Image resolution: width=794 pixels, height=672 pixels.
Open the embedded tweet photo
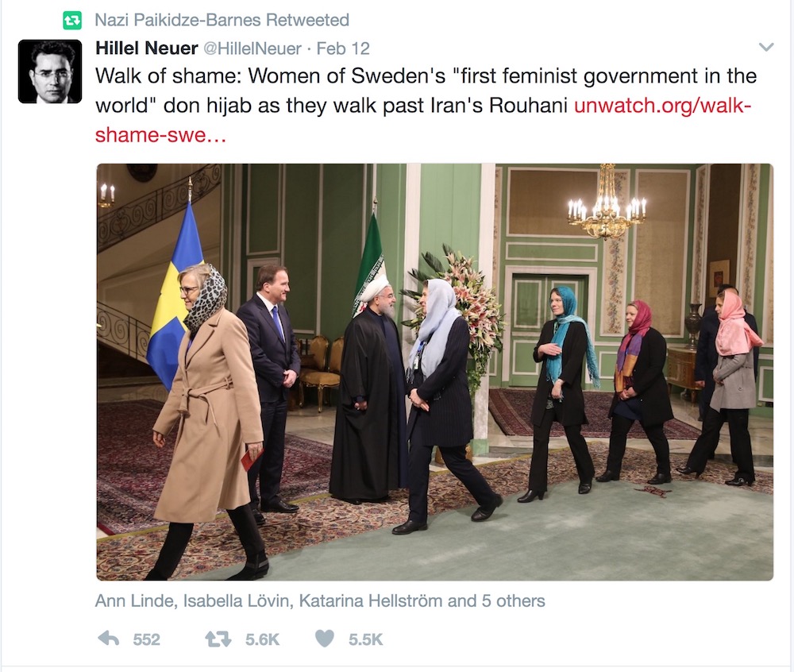click(434, 372)
